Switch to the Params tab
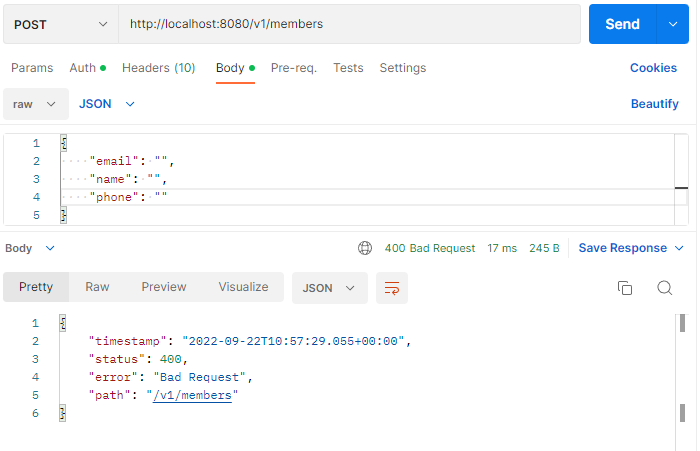700x451 pixels. pyautogui.click(x=32, y=68)
